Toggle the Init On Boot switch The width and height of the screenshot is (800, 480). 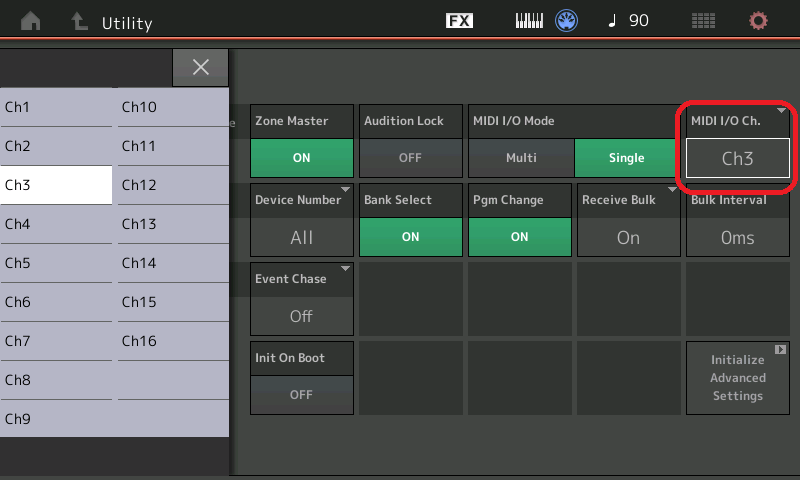click(301, 395)
